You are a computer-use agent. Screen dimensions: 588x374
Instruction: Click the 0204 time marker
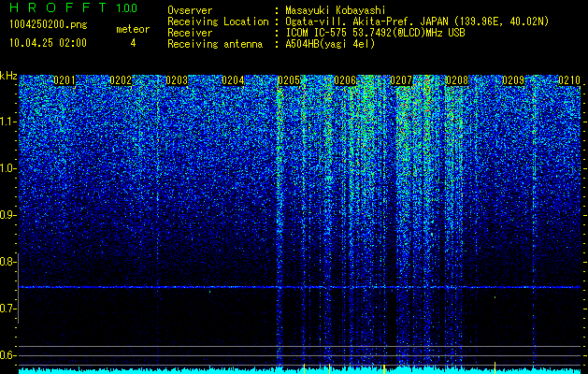[x=233, y=80]
